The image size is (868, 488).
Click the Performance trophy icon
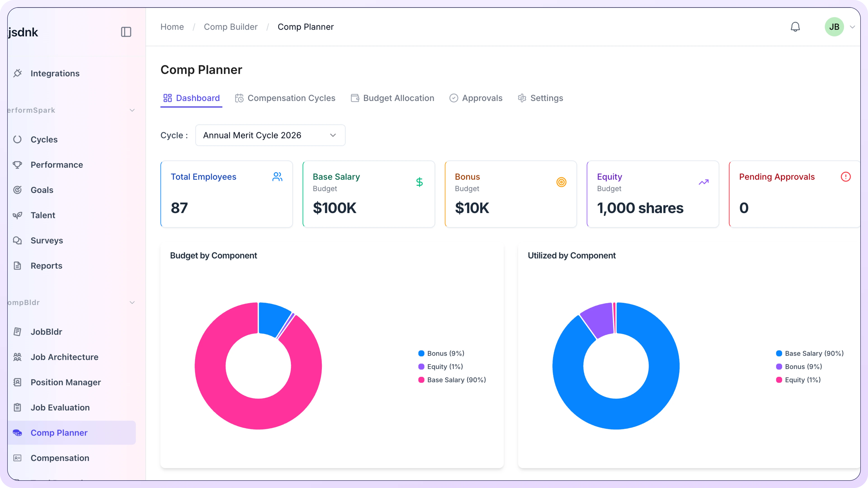tap(18, 165)
